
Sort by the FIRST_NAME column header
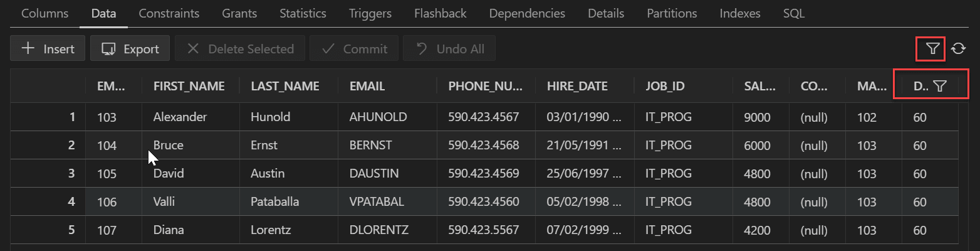tap(189, 87)
